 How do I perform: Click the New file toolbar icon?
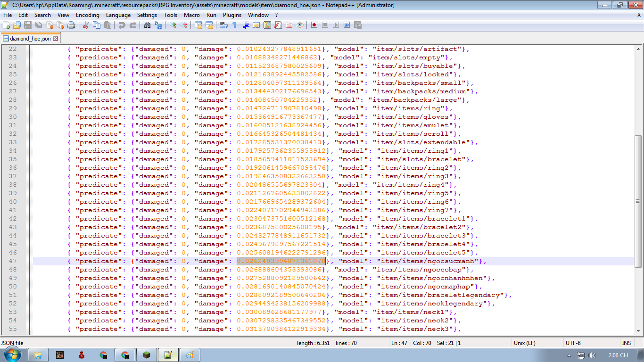point(7,25)
